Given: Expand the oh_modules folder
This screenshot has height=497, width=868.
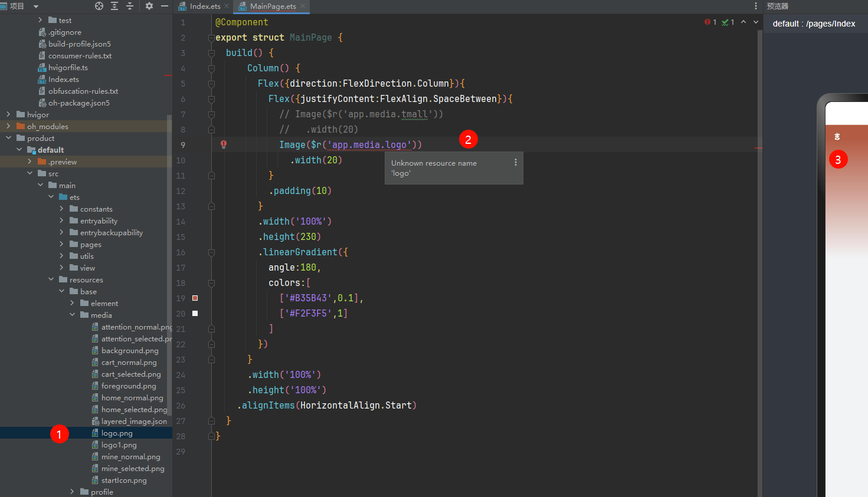Looking at the screenshot, I should (x=8, y=126).
